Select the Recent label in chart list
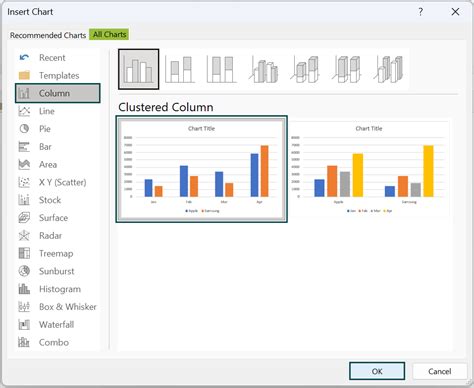This screenshot has width=474, height=388. click(x=52, y=58)
